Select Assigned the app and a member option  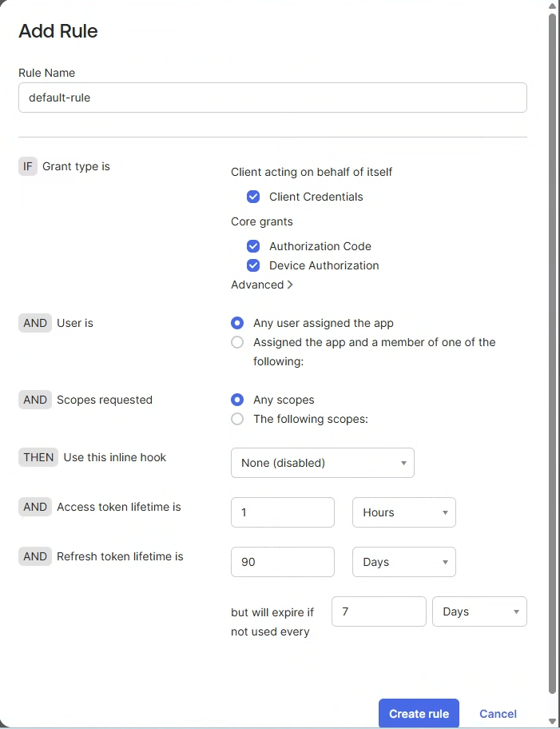pyautogui.click(x=237, y=342)
